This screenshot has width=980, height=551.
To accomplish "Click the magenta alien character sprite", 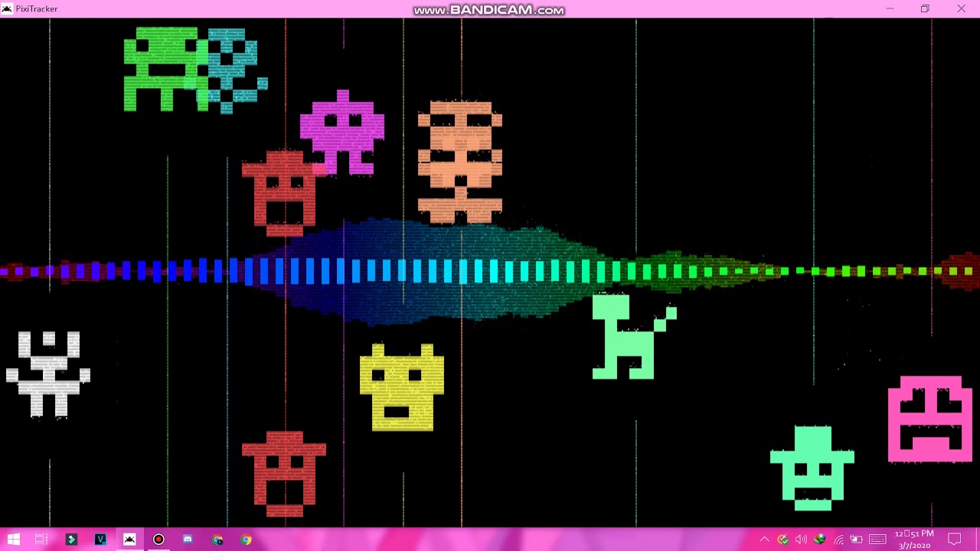I will coord(342,133).
